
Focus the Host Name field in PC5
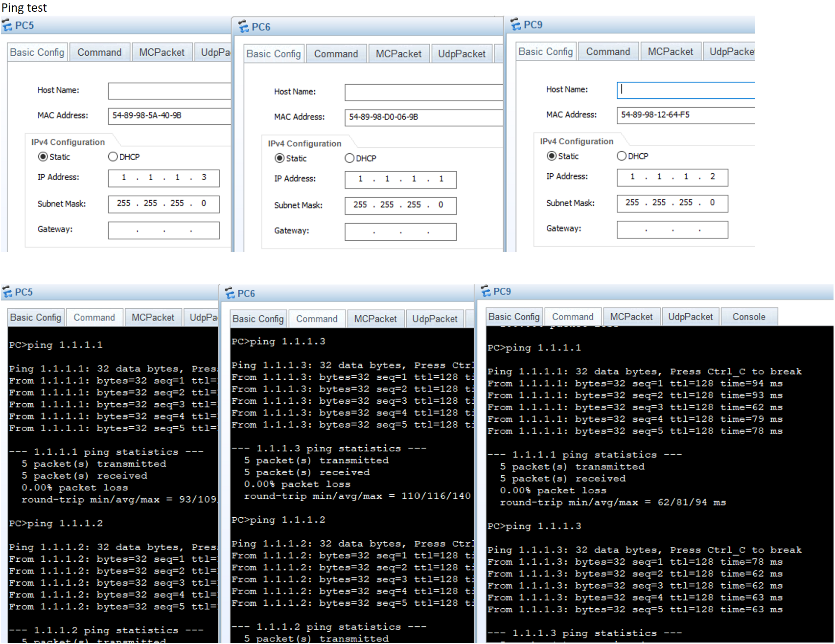click(169, 91)
